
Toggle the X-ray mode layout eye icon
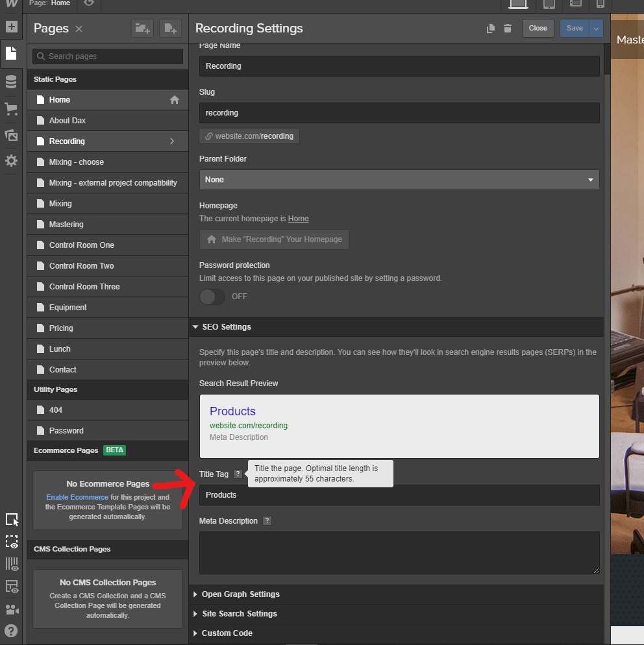point(12,587)
